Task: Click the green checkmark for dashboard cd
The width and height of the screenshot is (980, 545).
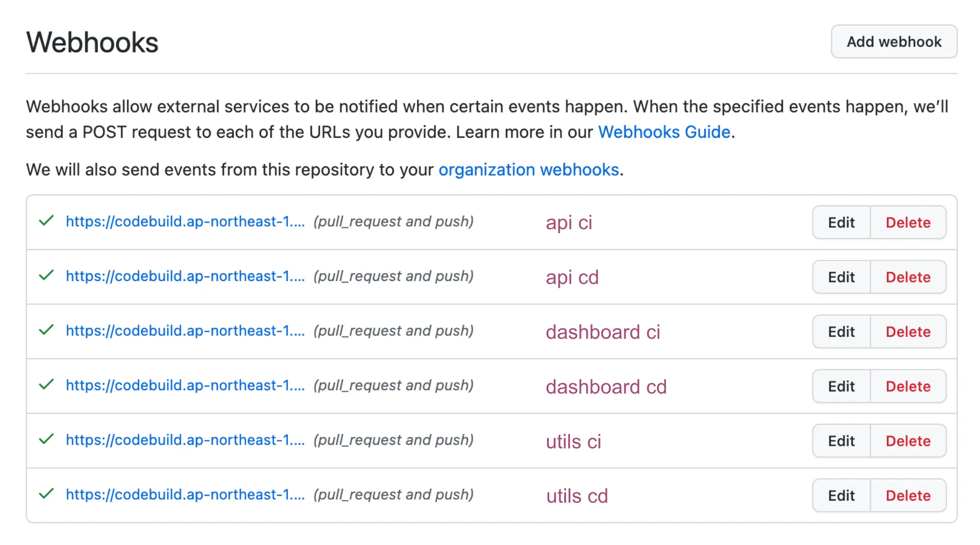Action: click(46, 385)
